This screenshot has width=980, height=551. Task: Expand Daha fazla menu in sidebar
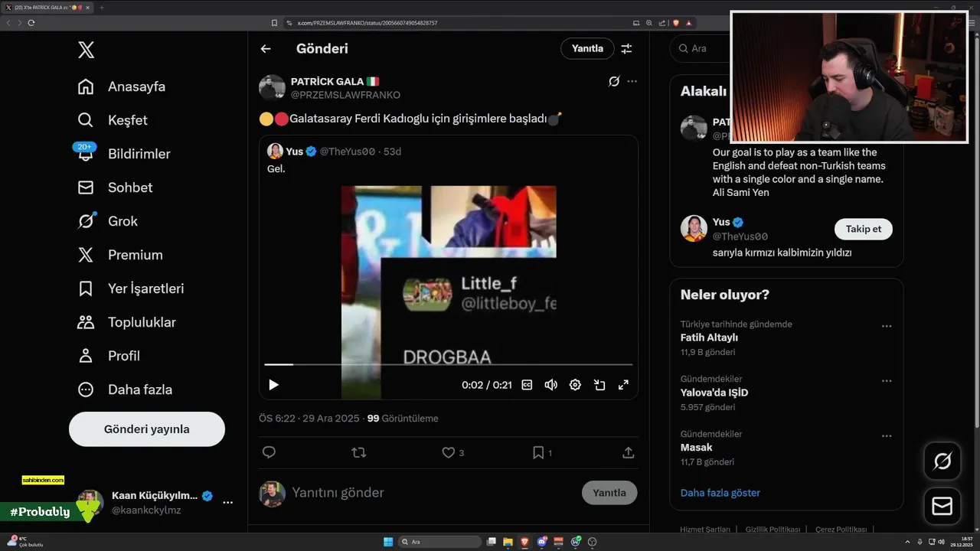[x=125, y=390]
